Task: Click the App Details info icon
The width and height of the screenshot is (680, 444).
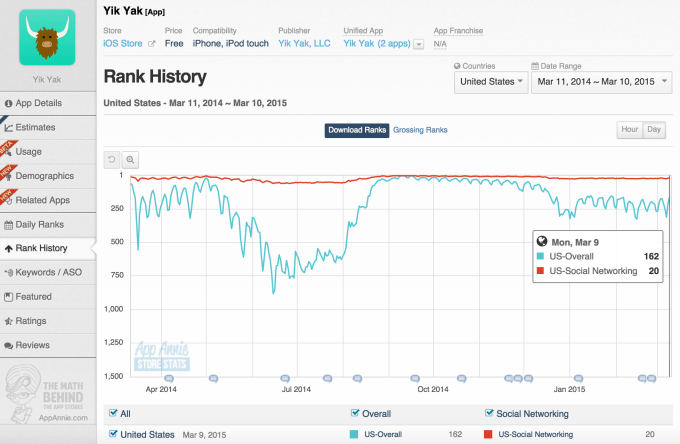Action: pos(8,103)
